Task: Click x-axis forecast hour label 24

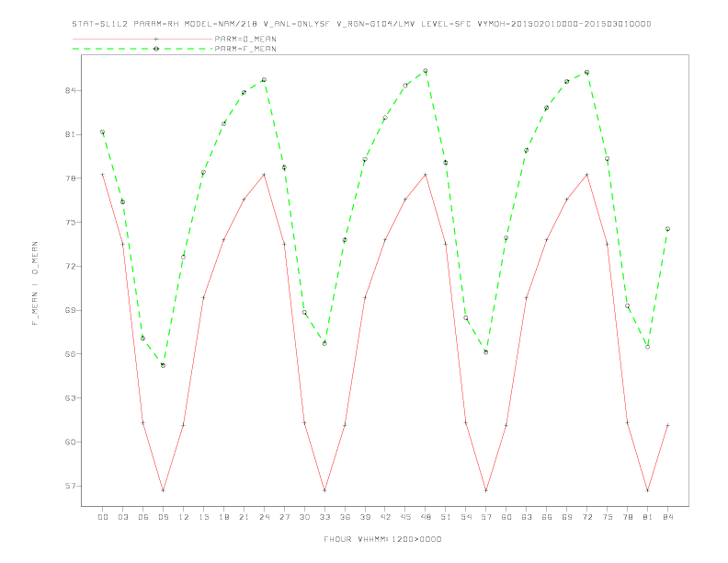Action: [264, 517]
